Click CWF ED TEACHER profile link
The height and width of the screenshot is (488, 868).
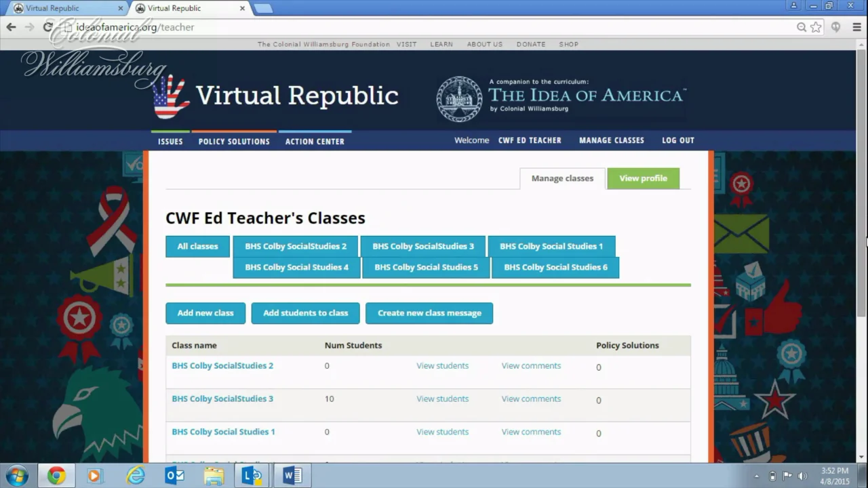530,140
